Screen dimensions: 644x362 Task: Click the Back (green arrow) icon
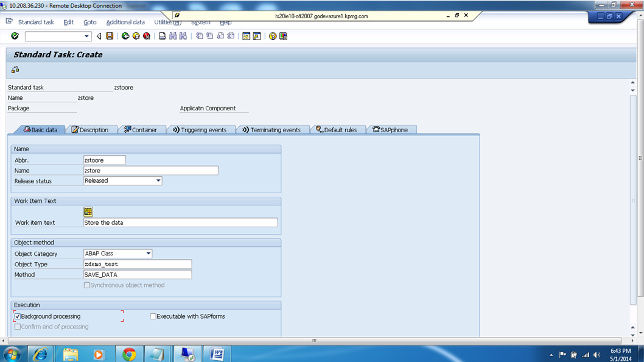(125, 36)
